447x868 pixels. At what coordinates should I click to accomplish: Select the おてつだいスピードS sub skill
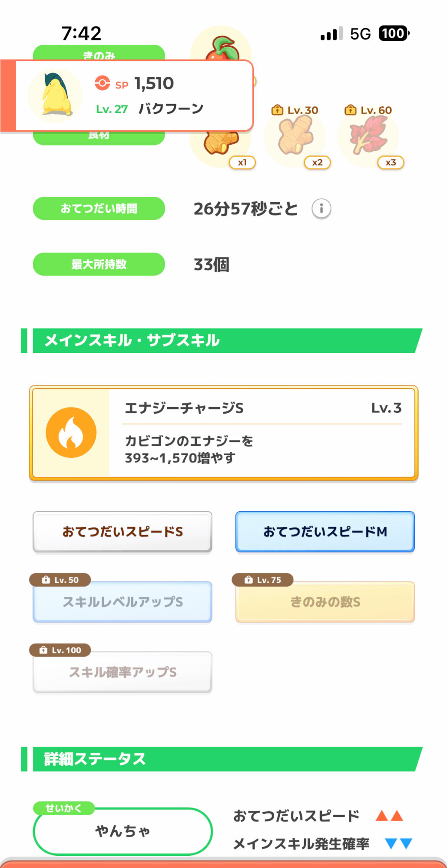pos(123,532)
